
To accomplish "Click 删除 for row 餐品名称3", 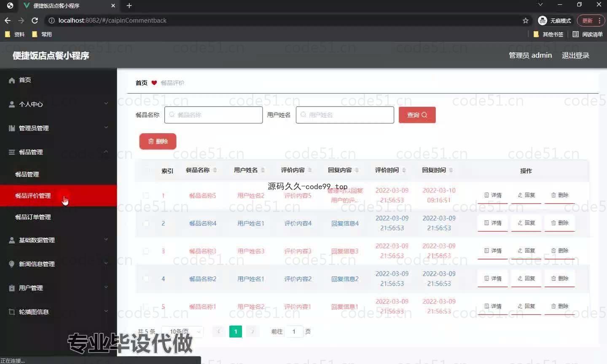I will click(560, 251).
